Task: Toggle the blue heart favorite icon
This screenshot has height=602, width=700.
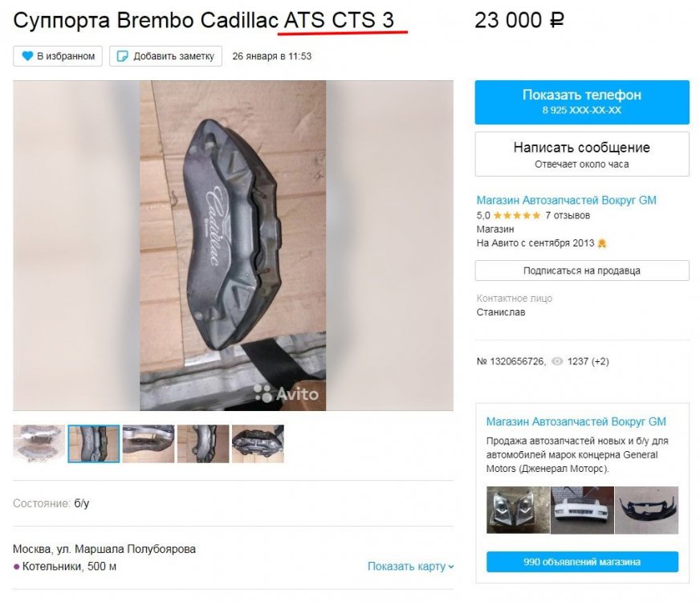Action: (27, 56)
